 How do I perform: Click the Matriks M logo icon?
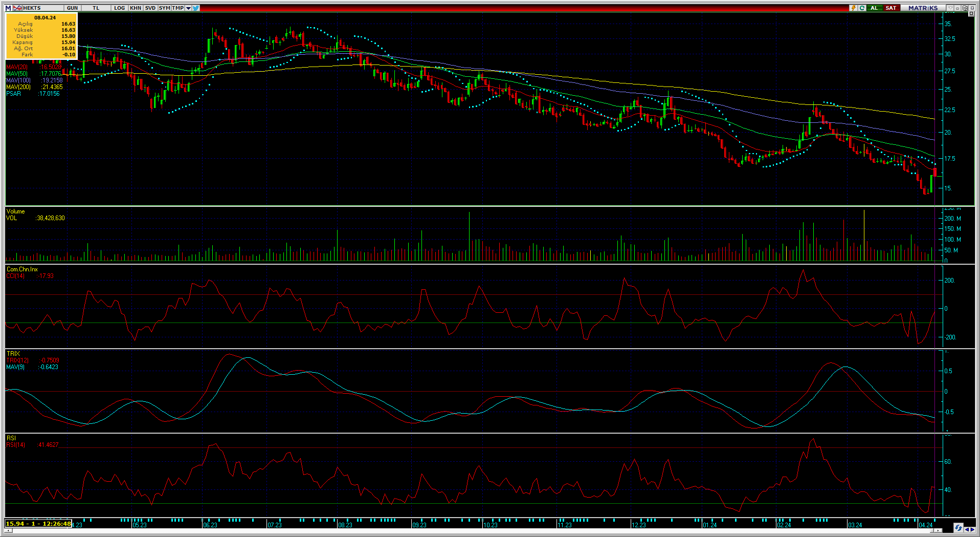8,8
